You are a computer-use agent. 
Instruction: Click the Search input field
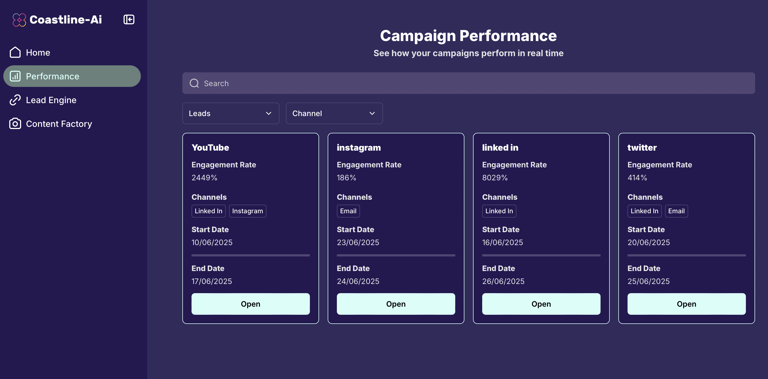[468, 83]
